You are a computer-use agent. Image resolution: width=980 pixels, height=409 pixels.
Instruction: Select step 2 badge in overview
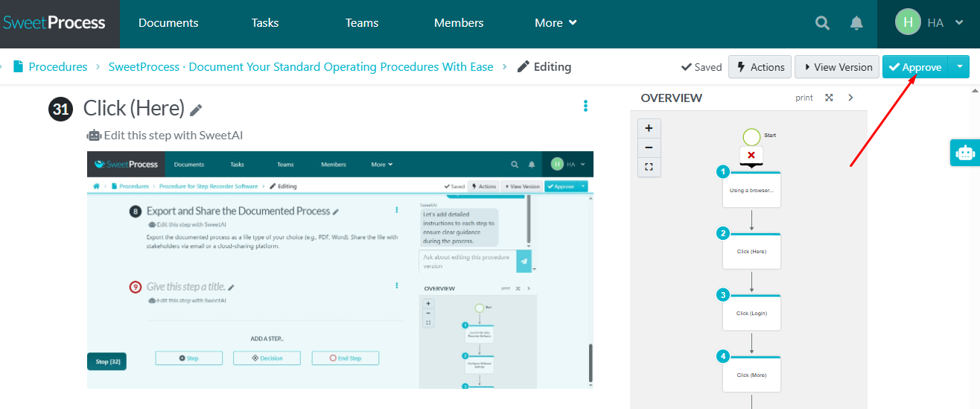click(722, 233)
